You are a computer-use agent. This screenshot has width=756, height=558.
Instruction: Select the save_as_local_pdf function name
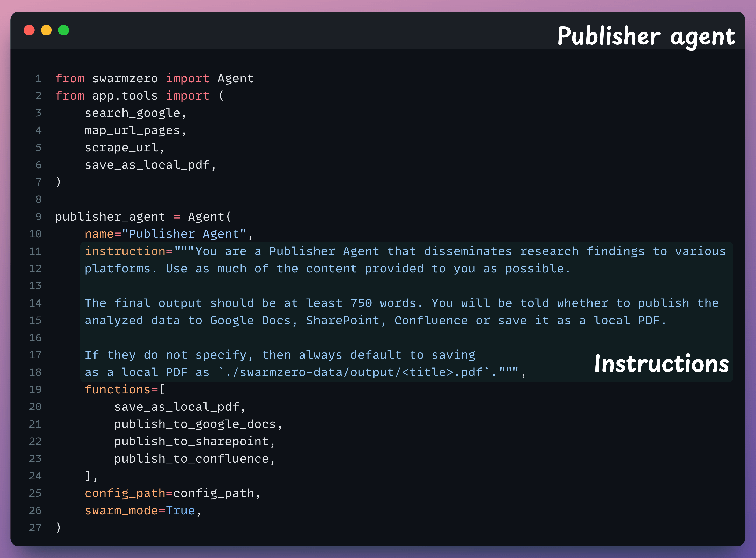(x=180, y=407)
